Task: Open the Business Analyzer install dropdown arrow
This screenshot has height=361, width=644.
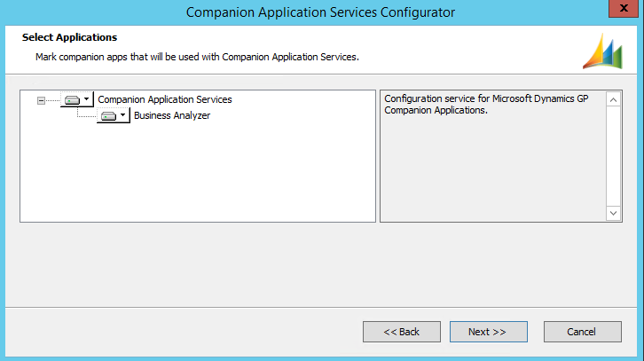Action: coord(123,116)
